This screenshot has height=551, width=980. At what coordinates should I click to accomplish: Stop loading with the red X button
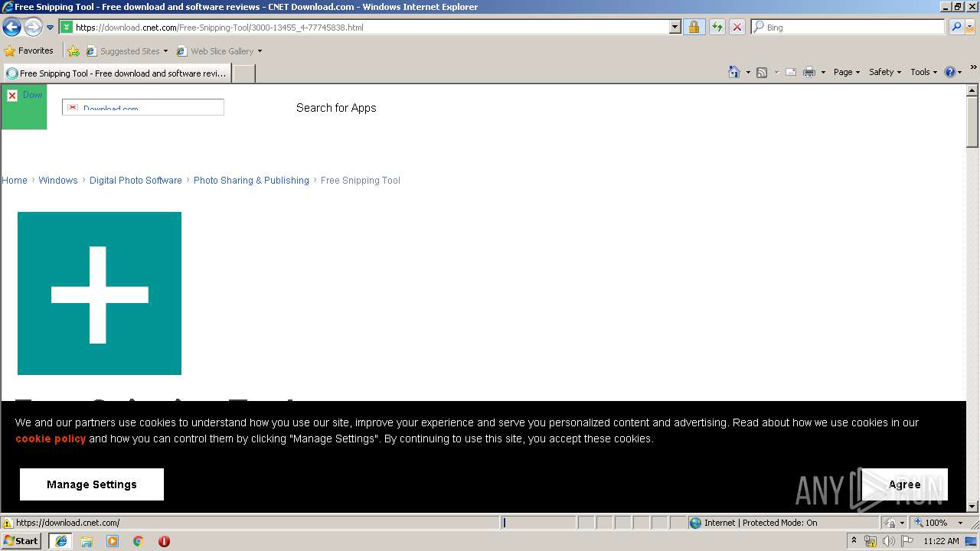point(737,27)
